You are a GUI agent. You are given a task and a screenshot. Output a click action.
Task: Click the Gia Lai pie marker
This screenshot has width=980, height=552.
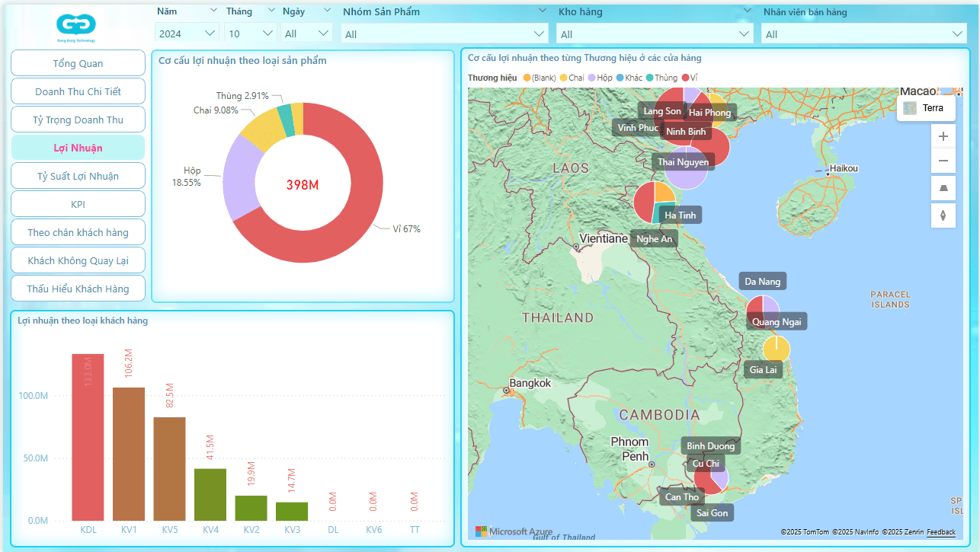(x=776, y=349)
